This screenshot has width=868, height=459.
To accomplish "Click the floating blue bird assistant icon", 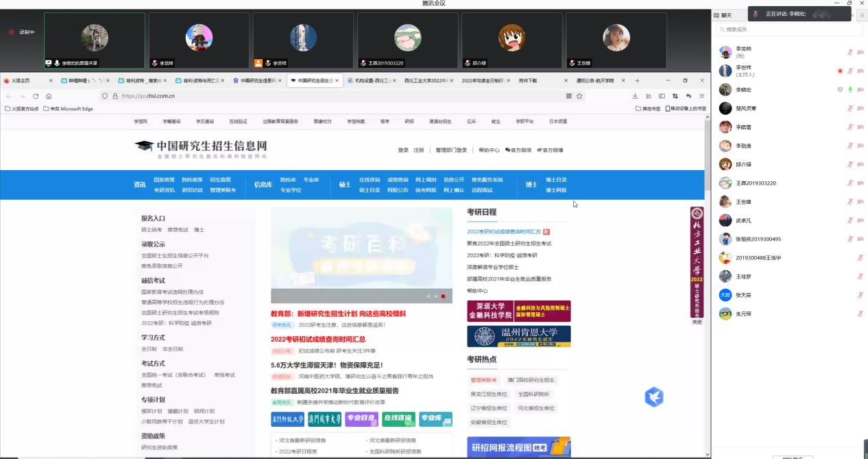I will [x=654, y=397].
